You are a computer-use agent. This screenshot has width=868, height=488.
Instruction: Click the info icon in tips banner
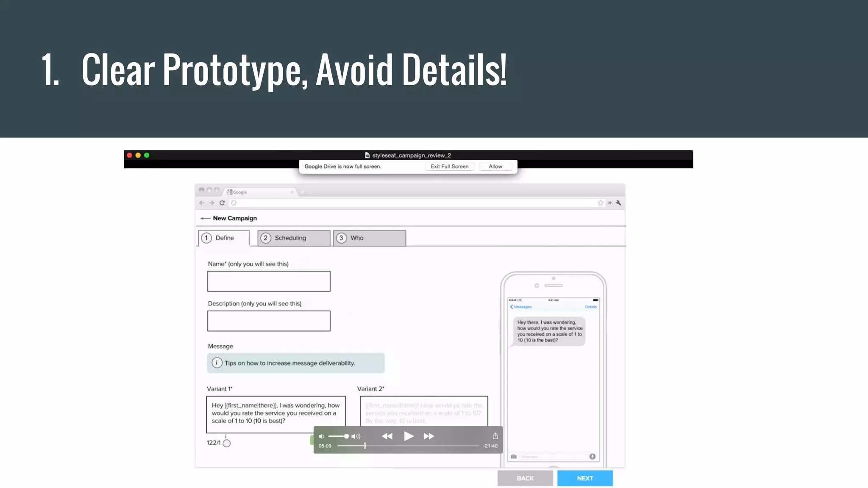(217, 363)
